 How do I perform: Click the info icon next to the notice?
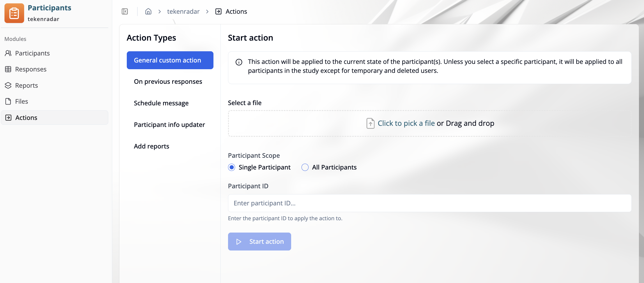pos(239,62)
